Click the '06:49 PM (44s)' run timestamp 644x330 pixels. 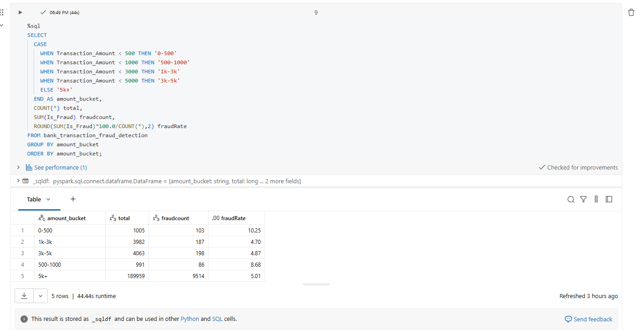(64, 12)
